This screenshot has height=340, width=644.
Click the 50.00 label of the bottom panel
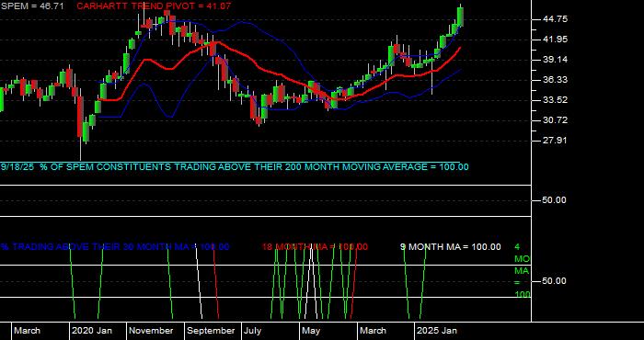pos(555,281)
